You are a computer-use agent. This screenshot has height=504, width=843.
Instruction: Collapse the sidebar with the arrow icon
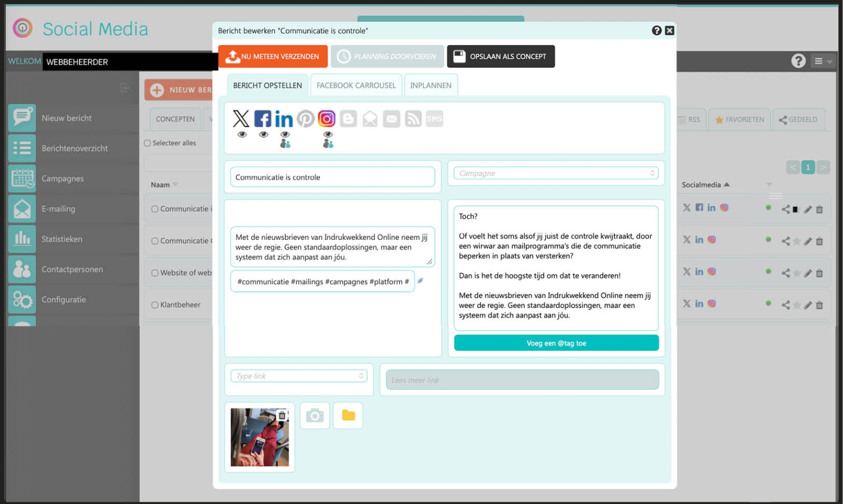tap(125, 88)
